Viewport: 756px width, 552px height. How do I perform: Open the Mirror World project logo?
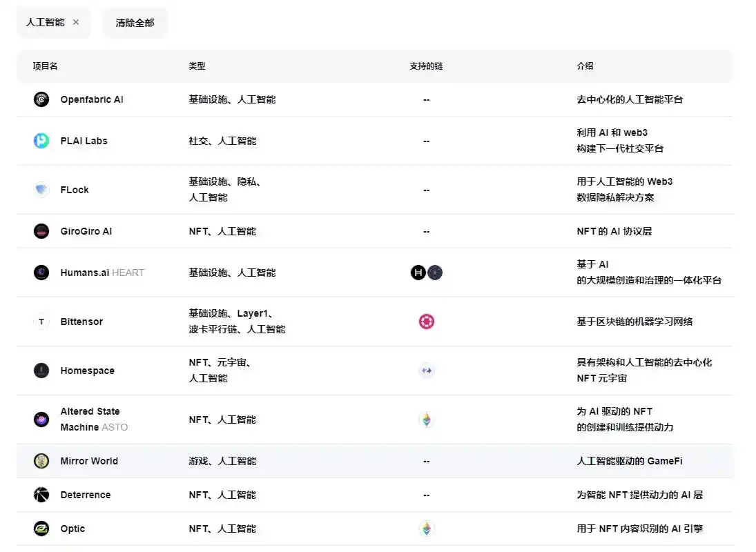click(x=41, y=461)
